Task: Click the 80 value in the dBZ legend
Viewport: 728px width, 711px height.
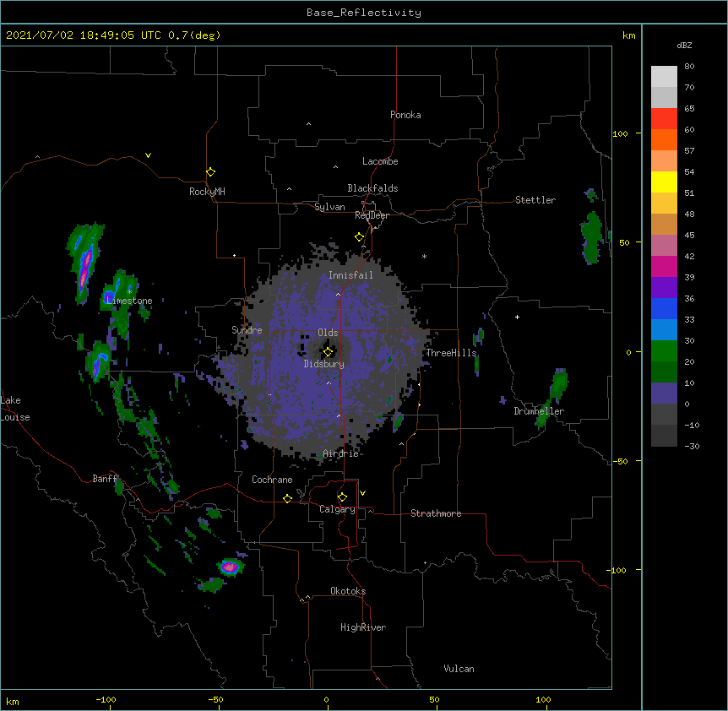Action: tap(689, 67)
